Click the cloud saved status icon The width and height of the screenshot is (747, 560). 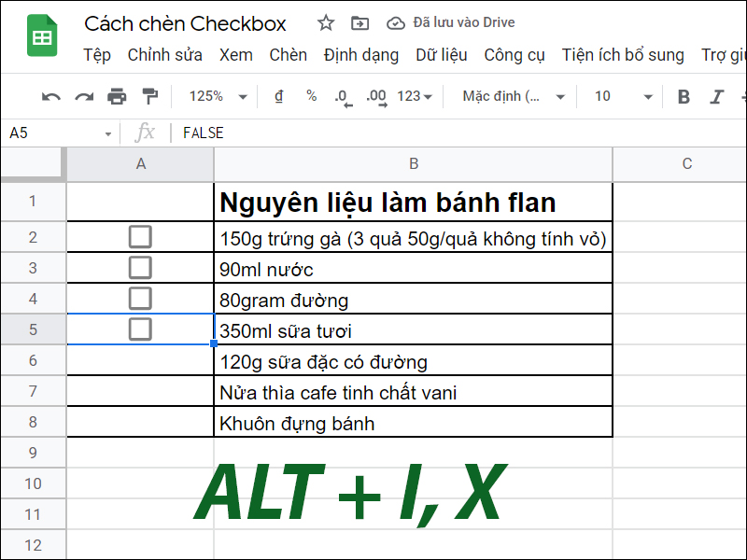point(395,22)
